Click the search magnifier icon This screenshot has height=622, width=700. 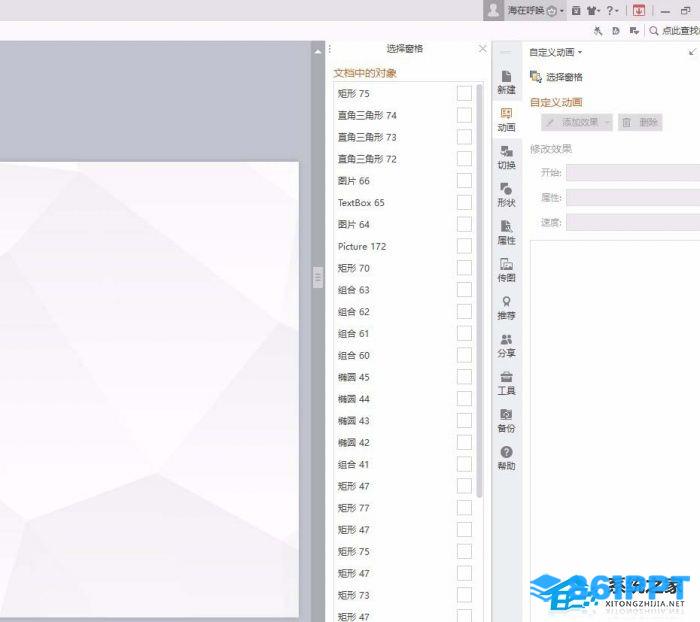coord(654,31)
